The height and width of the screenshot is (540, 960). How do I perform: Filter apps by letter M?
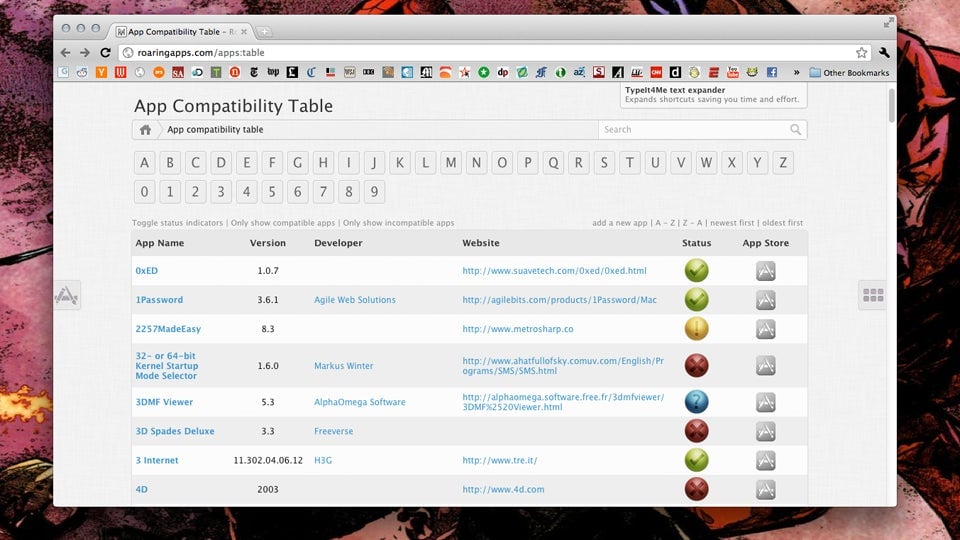coord(451,163)
